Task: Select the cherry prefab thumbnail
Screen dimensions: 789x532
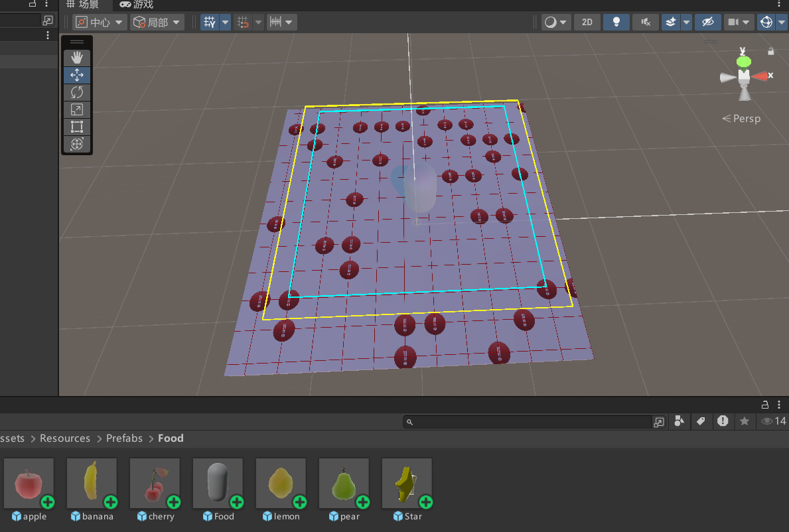Action: tap(155, 483)
